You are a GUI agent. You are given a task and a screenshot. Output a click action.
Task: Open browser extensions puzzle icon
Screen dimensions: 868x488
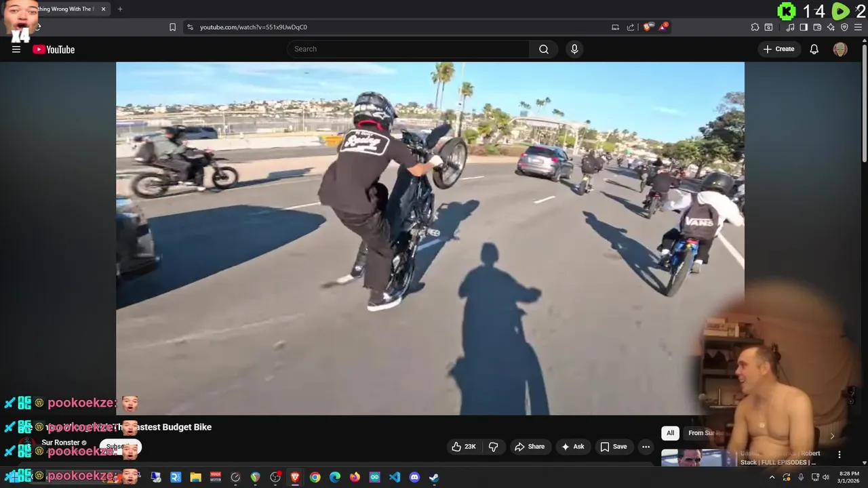tap(755, 27)
